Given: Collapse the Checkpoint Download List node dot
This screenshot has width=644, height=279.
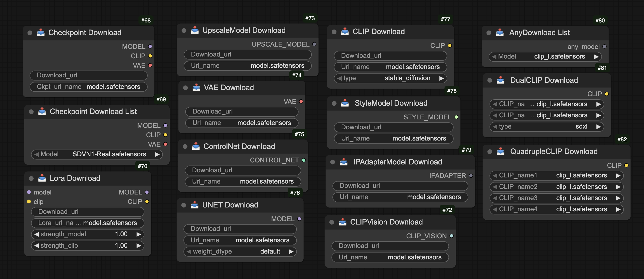Looking at the screenshot, I should tap(31, 111).
